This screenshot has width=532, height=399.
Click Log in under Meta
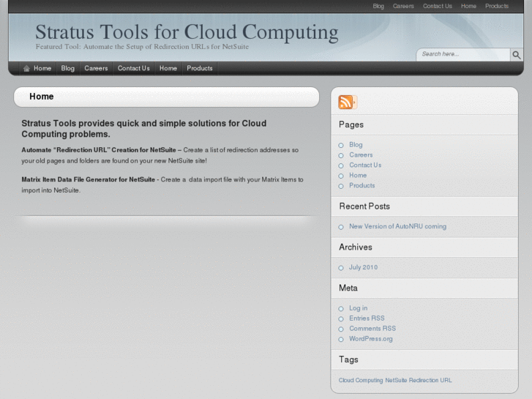pos(359,308)
